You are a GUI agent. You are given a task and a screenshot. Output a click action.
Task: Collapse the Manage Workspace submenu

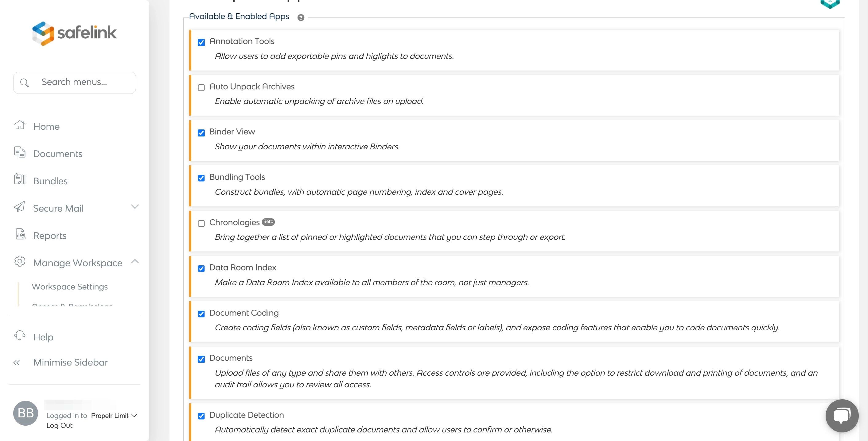pyautogui.click(x=135, y=261)
